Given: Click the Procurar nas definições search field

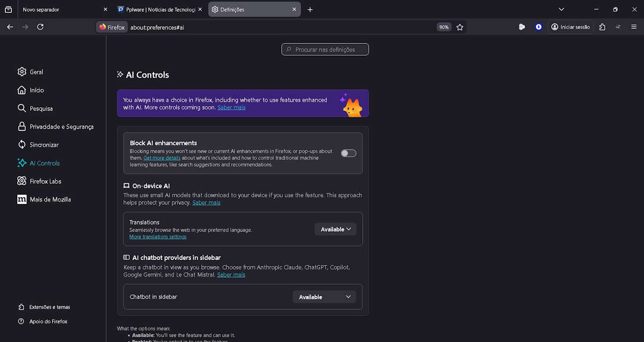Looking at the screenshot, I should pyautogui.click(x=325, y=49).
